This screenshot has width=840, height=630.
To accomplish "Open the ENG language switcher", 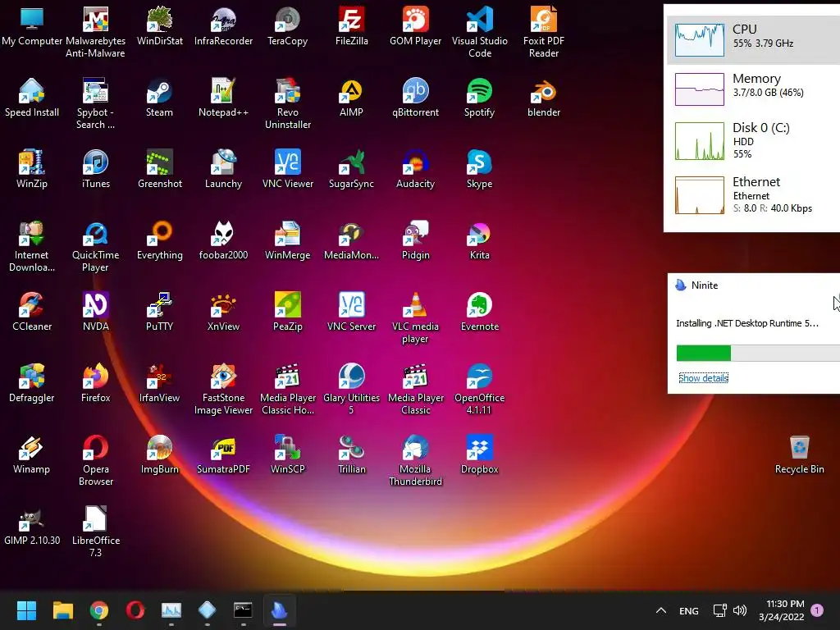I will pos(688,610).
